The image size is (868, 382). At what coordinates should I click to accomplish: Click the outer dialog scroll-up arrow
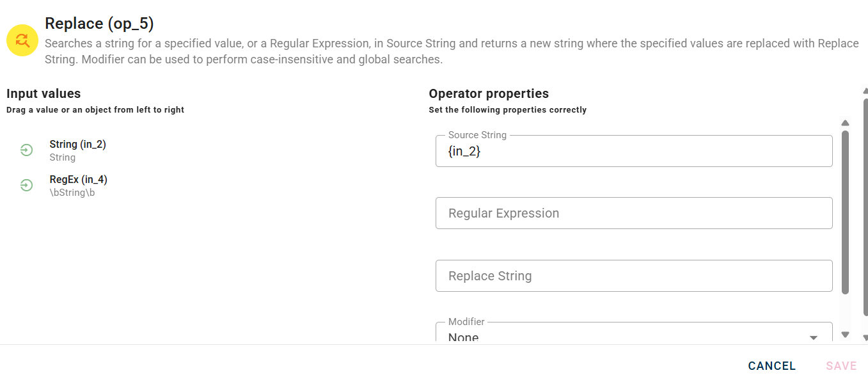[x=865, y=92]
